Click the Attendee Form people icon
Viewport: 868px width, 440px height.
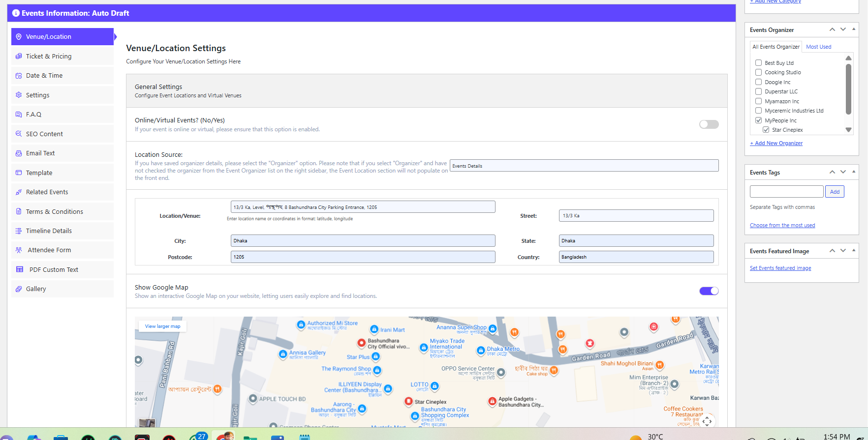point(19,250)
